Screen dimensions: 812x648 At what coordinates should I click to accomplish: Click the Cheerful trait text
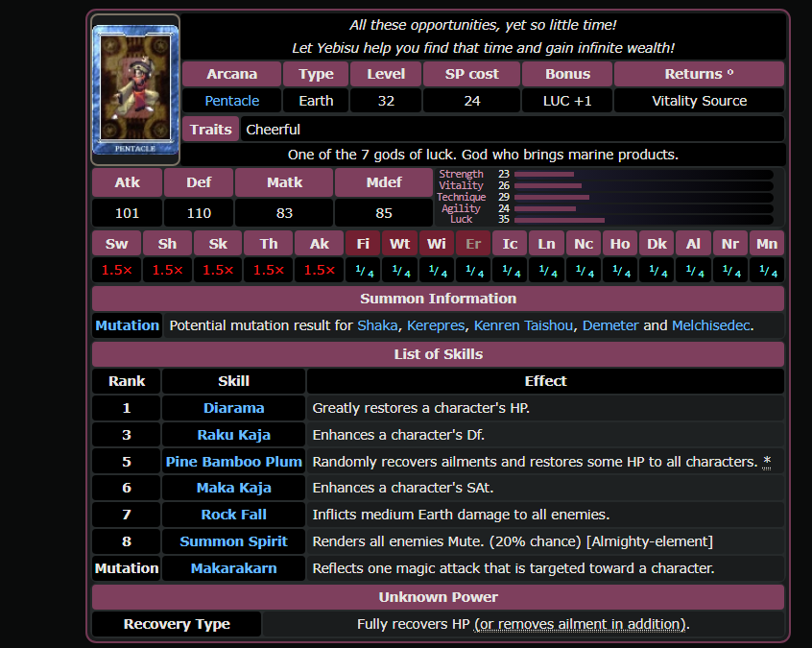pyautogui.click(x=273, y=130)
